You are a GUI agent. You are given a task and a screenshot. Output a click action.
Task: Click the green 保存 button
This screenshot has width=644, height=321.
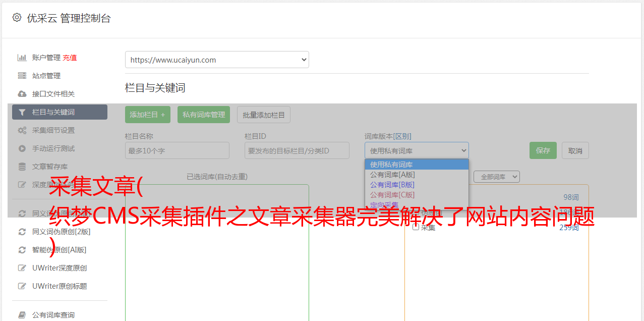pos(543,150)
